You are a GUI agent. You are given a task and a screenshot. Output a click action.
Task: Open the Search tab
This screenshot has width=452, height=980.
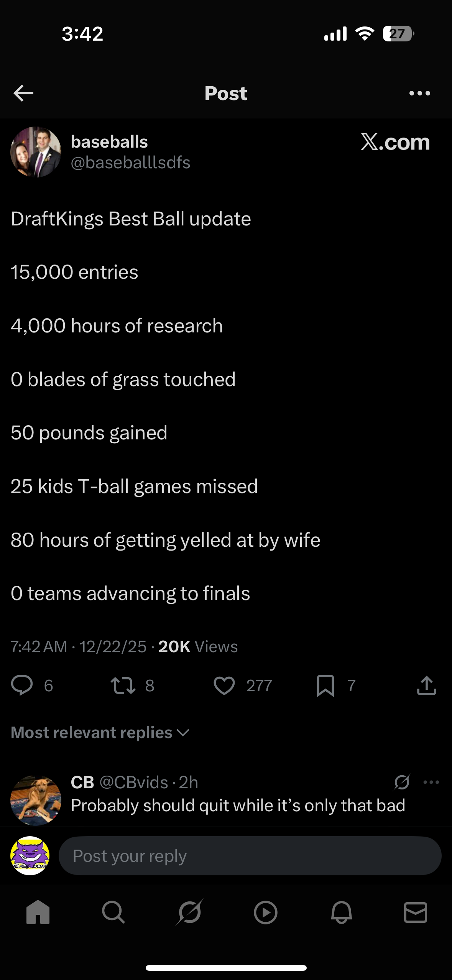(113, 912)
